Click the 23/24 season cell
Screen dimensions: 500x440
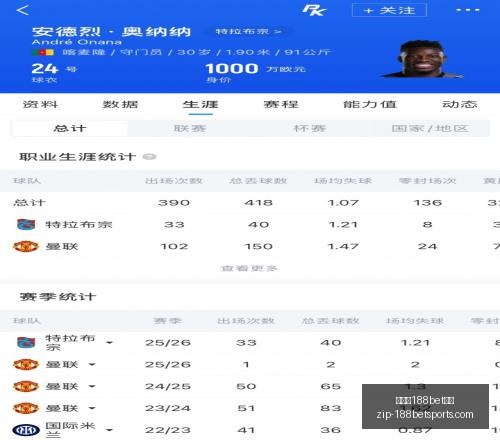(x=168, y=408)
